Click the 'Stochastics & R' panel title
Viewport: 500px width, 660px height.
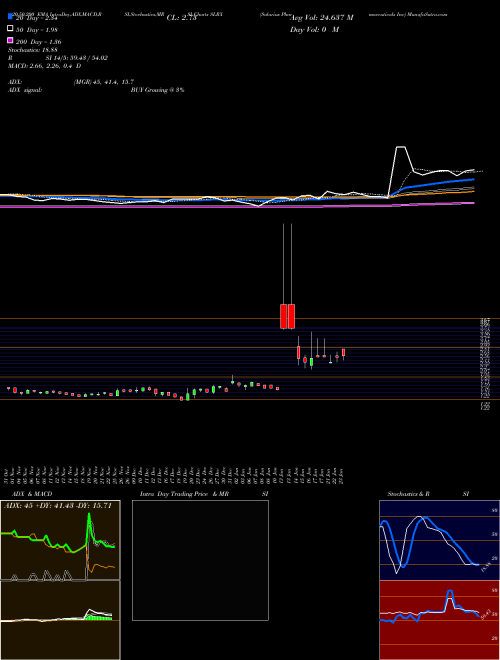(408, 494)
